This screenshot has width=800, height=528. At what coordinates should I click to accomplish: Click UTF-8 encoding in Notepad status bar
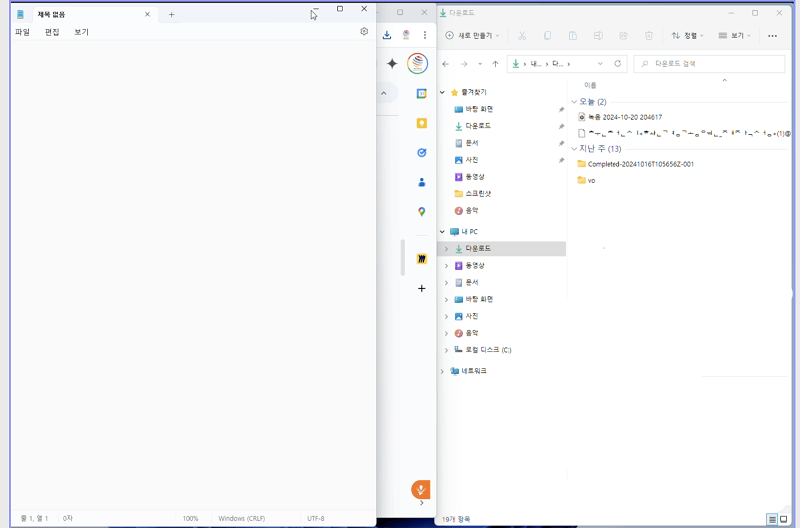pyautogui.click(x=316, y=518)
